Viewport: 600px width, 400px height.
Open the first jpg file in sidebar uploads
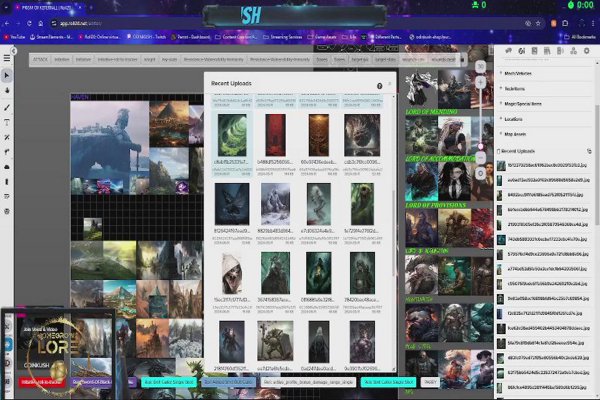(543, 165)
